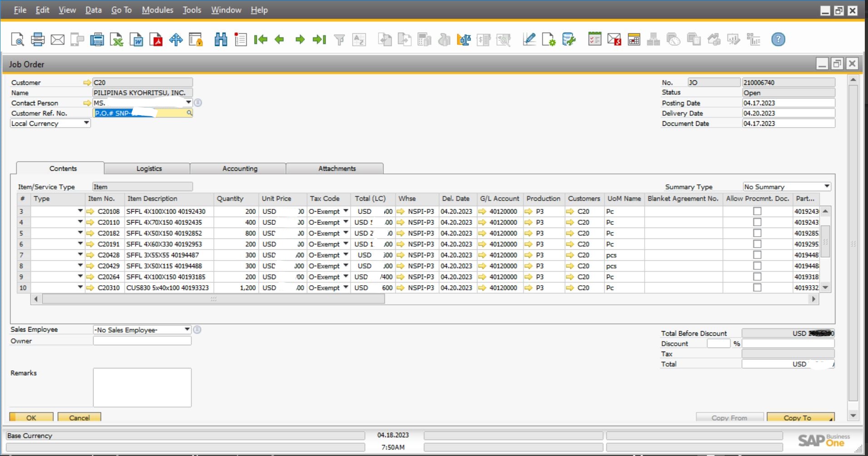Image resolution: width=868 pixels, height=456 pixels.
Task: Open the database wrench tools icon
Action: pos(569,40)
